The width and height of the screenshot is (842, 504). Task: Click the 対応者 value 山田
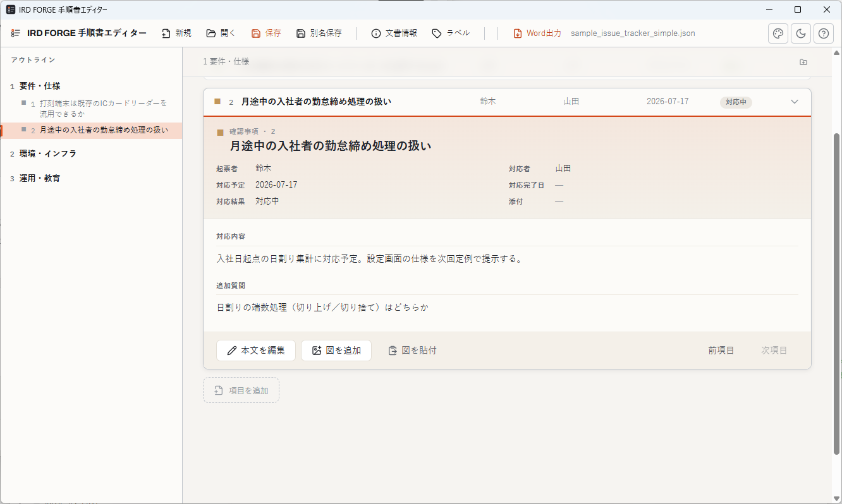[563, 169]
